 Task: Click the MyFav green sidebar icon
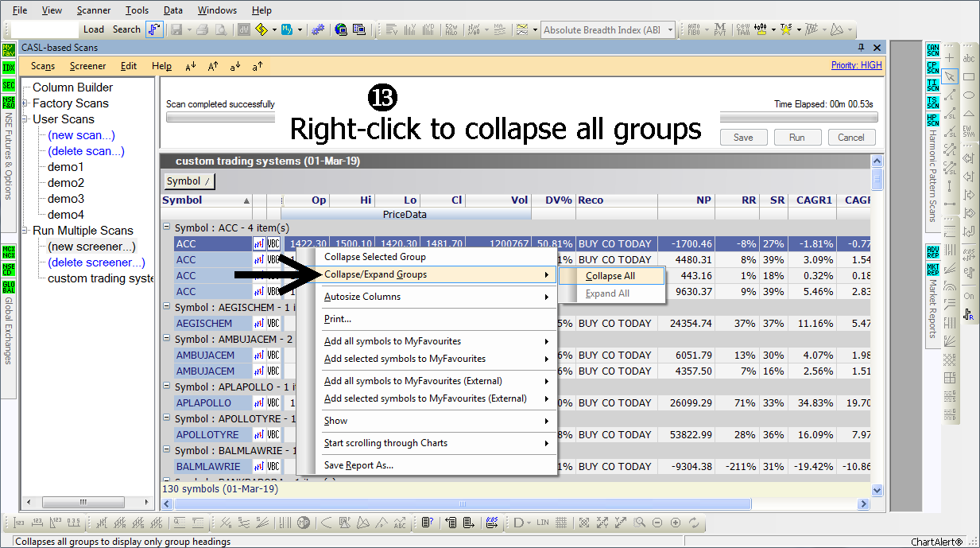9,50
